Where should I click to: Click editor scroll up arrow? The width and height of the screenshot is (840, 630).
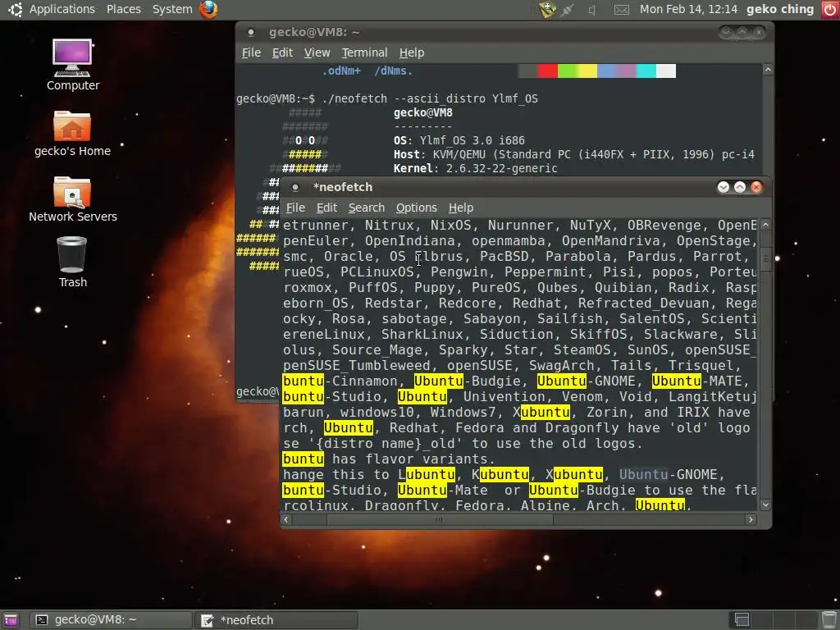[765, 225]
